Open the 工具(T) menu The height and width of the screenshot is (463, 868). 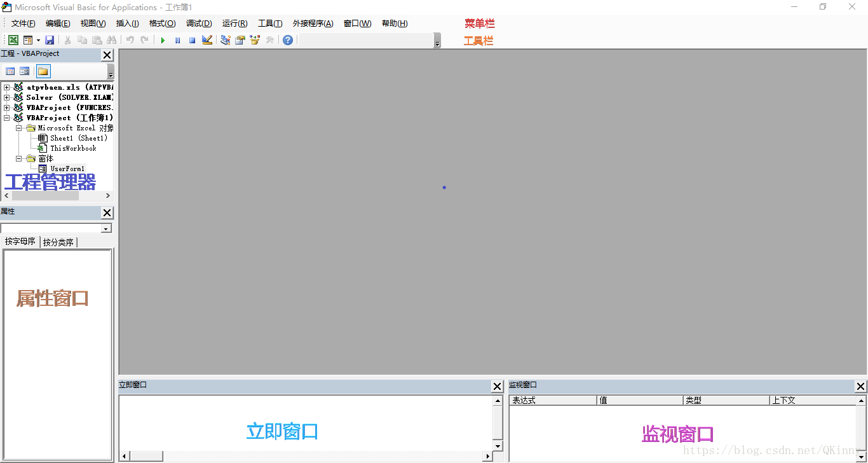coord(270,24)
